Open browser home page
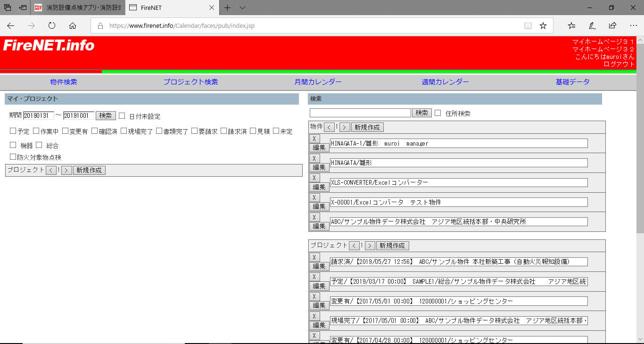Image resolution: width=644 pixels, height=344 pixels. 73,25
